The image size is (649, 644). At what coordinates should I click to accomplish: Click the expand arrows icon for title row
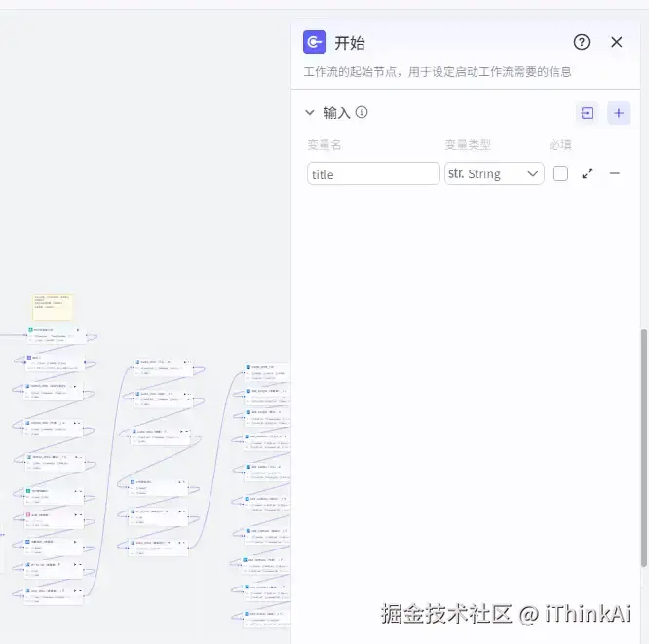(x=588, y=173)
